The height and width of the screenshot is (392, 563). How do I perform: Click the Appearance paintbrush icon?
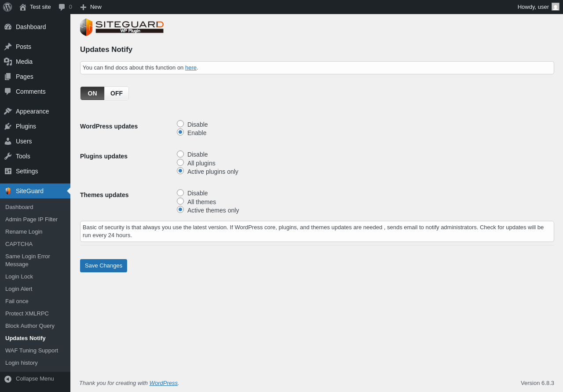[8, 111]
